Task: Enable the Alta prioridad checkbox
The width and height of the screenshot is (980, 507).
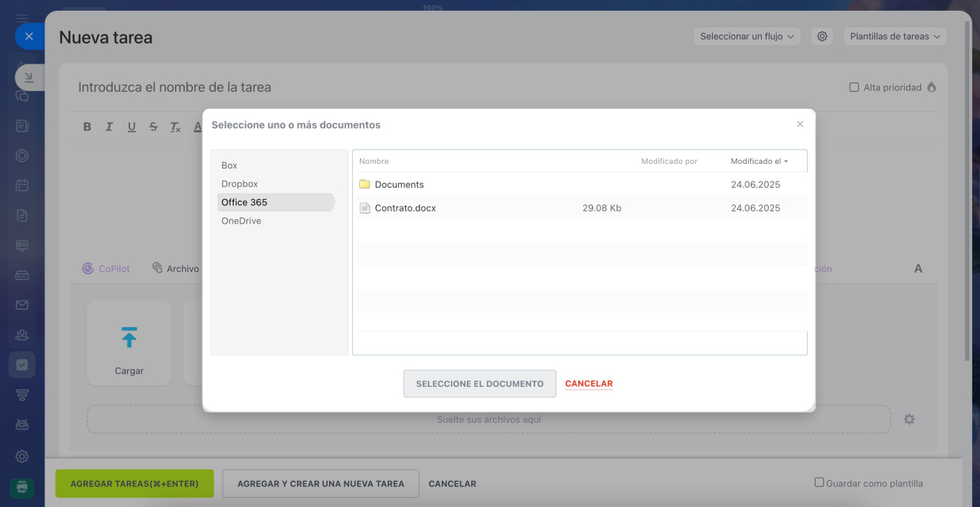Action: [x=854, y=87]
